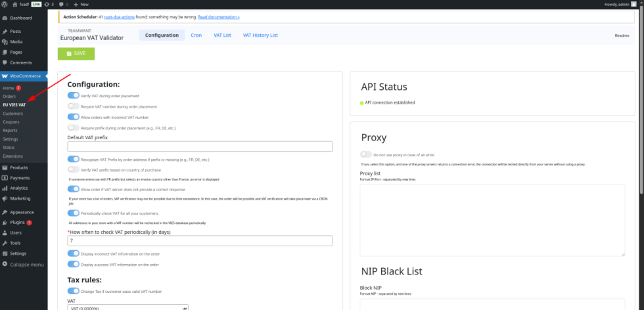Open Analytics bar chart icon

click(x=5, y=188)
